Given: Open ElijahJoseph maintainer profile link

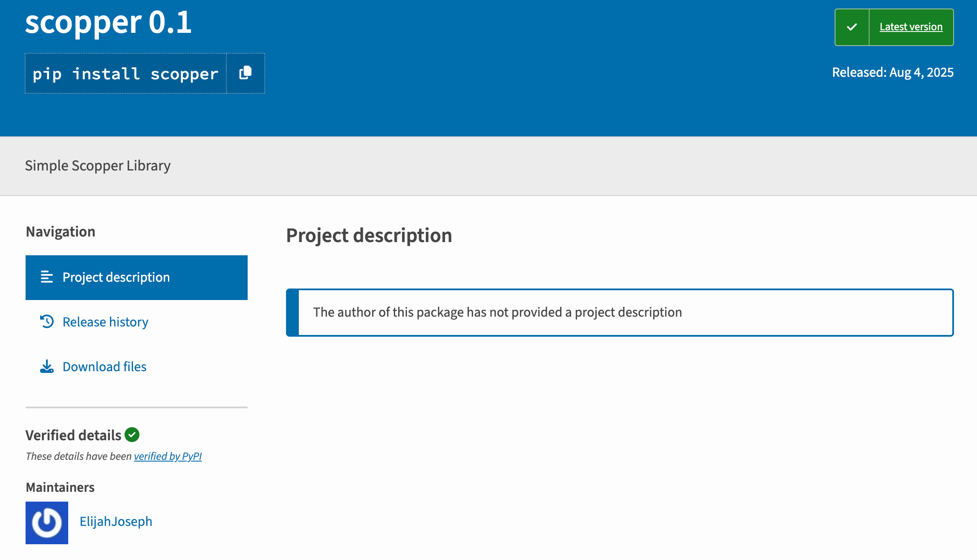Looking at the screenshot, I should click(116, 521).
